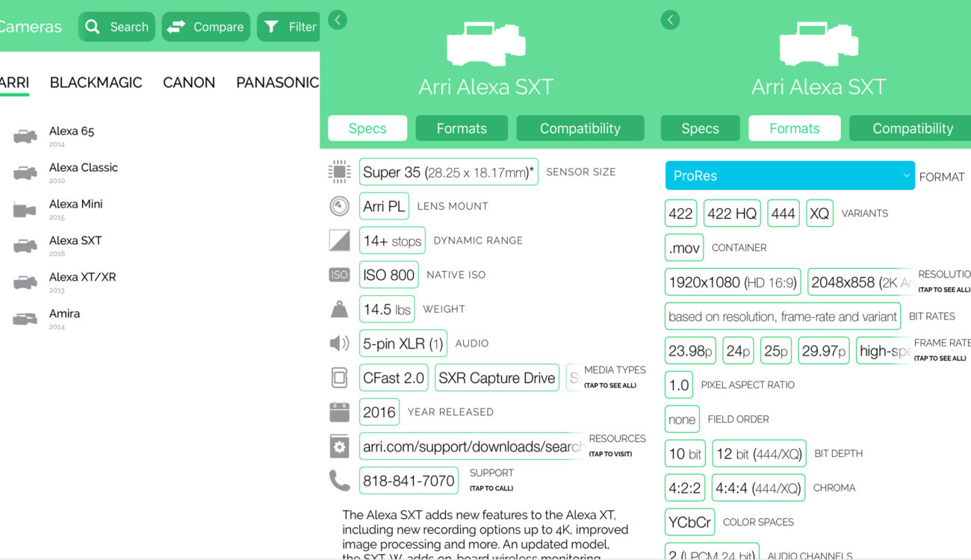The image size is (971, 560).
Task: Tap the .mov container box
Action: (684, 248)
